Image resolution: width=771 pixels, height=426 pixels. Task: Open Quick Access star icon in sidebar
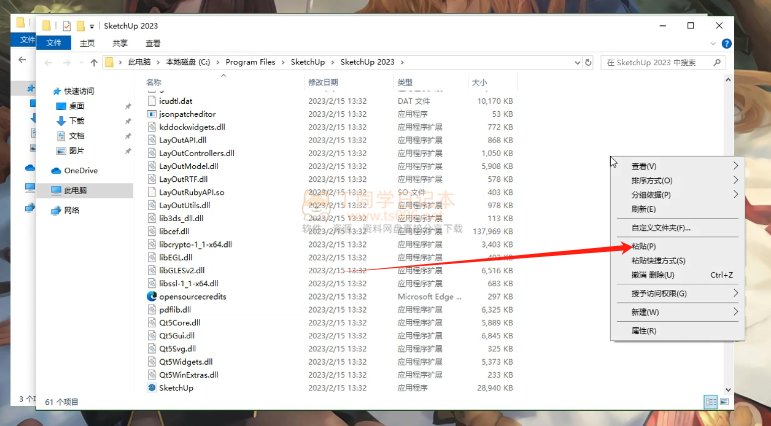coord(57,91)
